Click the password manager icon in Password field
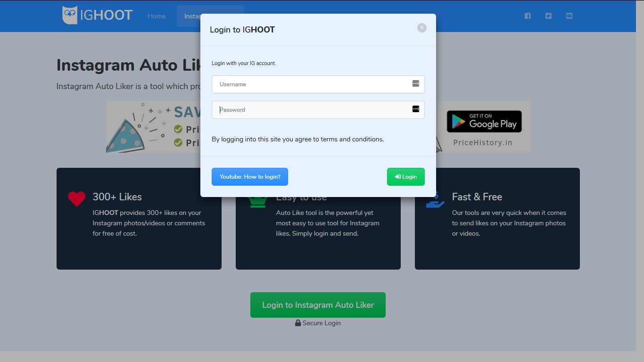644x362 pixels. pos(416,109)
